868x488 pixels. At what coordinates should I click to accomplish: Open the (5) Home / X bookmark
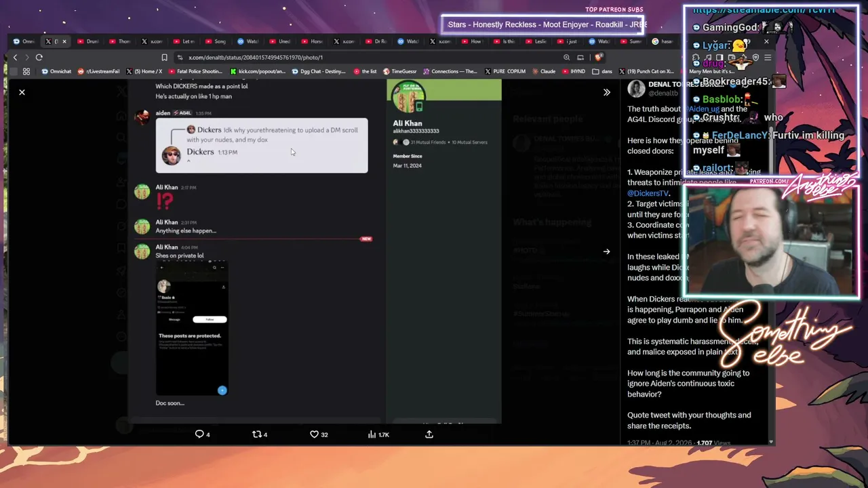click(144, 71)
